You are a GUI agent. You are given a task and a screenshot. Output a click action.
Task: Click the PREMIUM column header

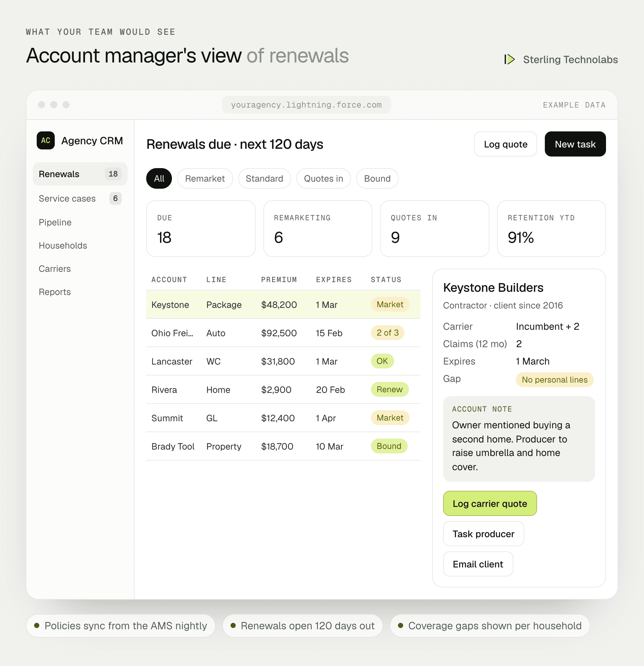[x=279, y=280]
